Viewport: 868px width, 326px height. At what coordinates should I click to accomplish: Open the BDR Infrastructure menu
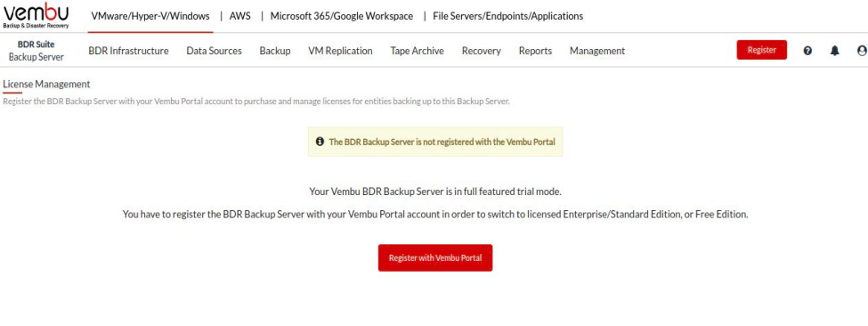coord(128,51)
